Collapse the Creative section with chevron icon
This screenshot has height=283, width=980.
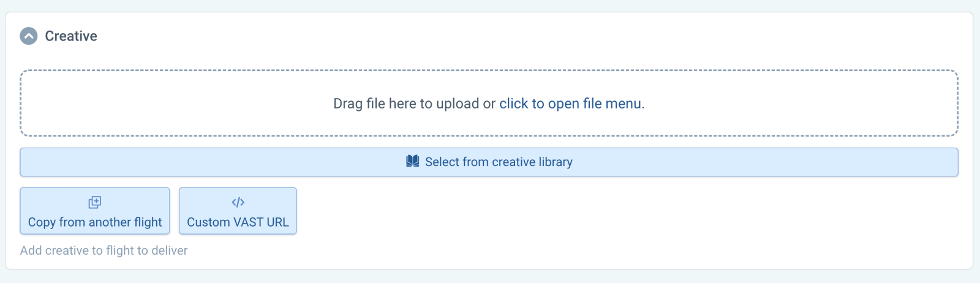tap(29, 36)
